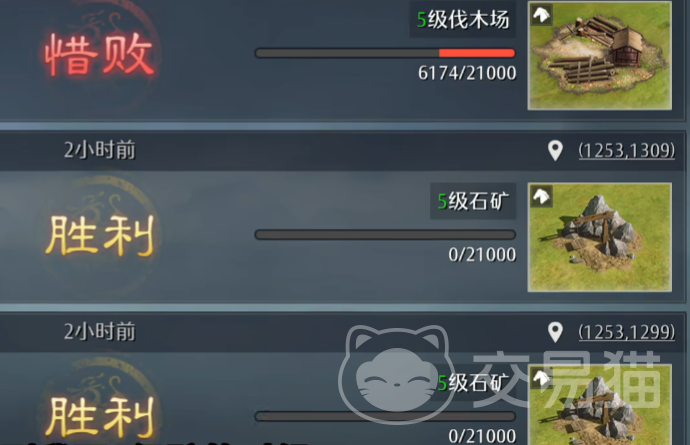Select the middle level 5 stone mine thumbnail
690x445 pixels.
[x=599, y=237]
